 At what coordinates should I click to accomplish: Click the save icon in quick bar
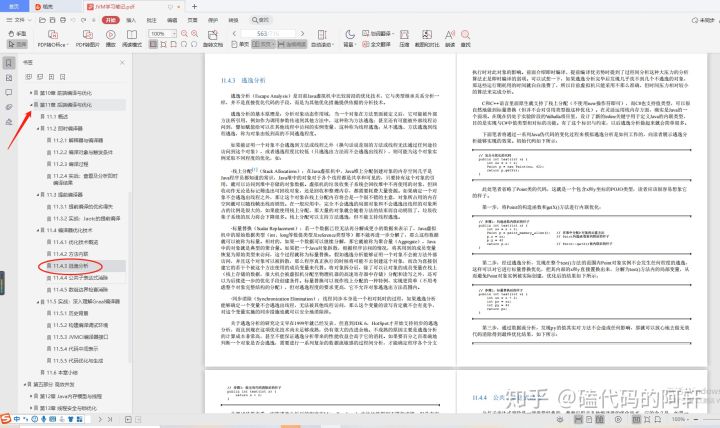(53, 20)
